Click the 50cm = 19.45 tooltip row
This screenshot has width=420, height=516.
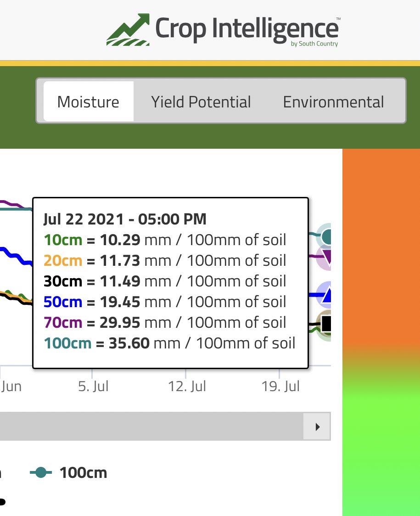point(165,302)
